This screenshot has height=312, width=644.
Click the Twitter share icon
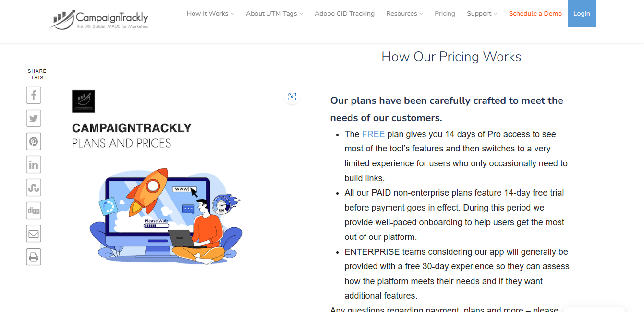pos(34,118)
